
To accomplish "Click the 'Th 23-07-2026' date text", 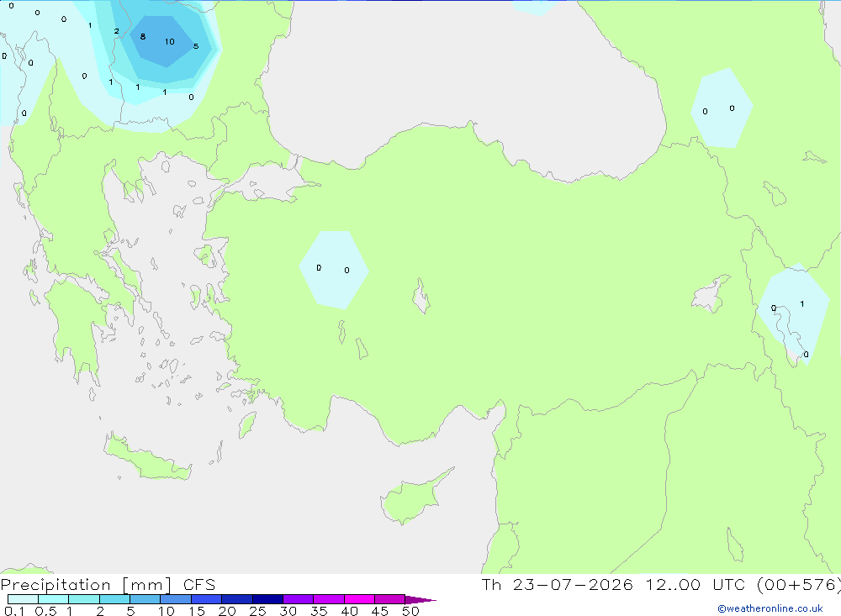I will 558,584.
